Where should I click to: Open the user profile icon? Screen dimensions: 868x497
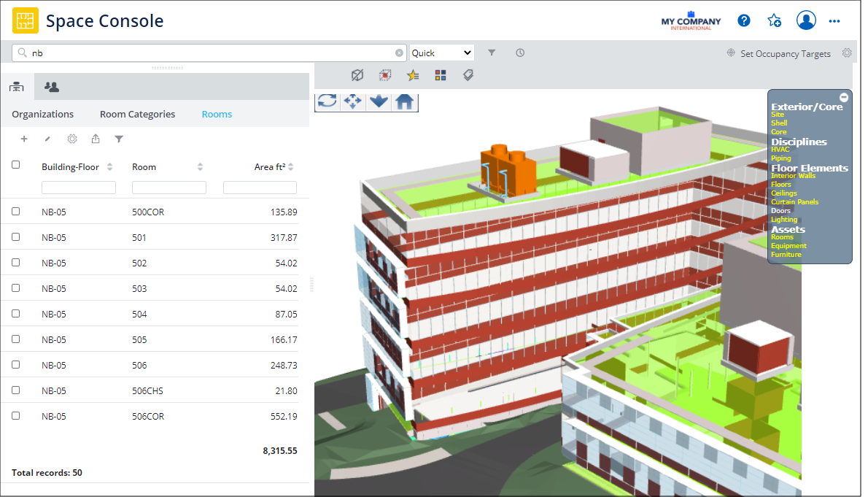click(x=806, y=20)
